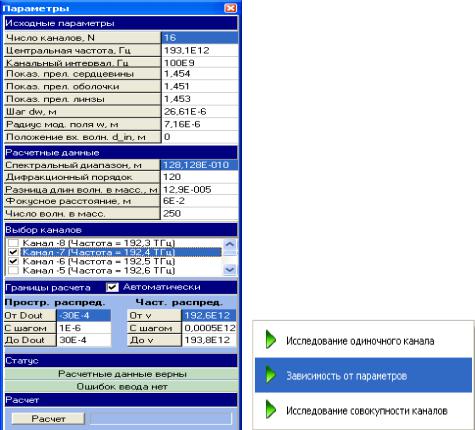The width and height of the screenshot is (475, 430).
Task: Click status message Расчетные данные верны
Action: click(122, 374)
